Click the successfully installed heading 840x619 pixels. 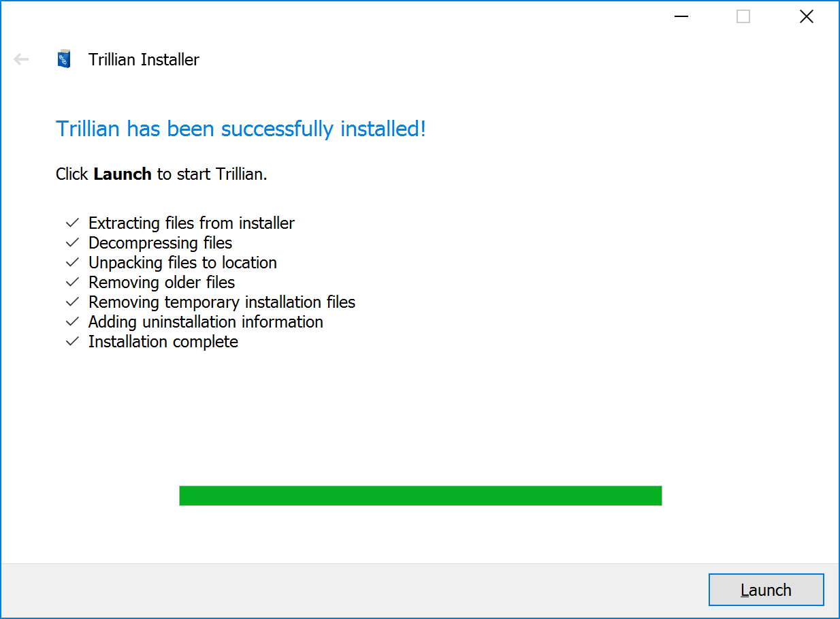point(241,129)
